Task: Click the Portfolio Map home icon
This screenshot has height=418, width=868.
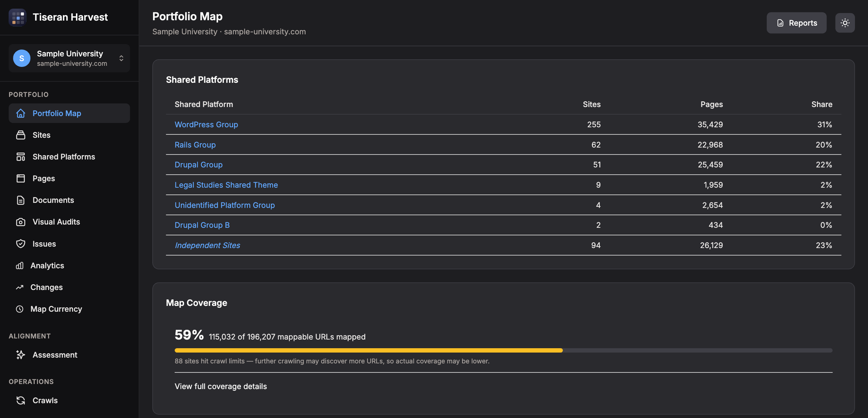Action: 21,113
